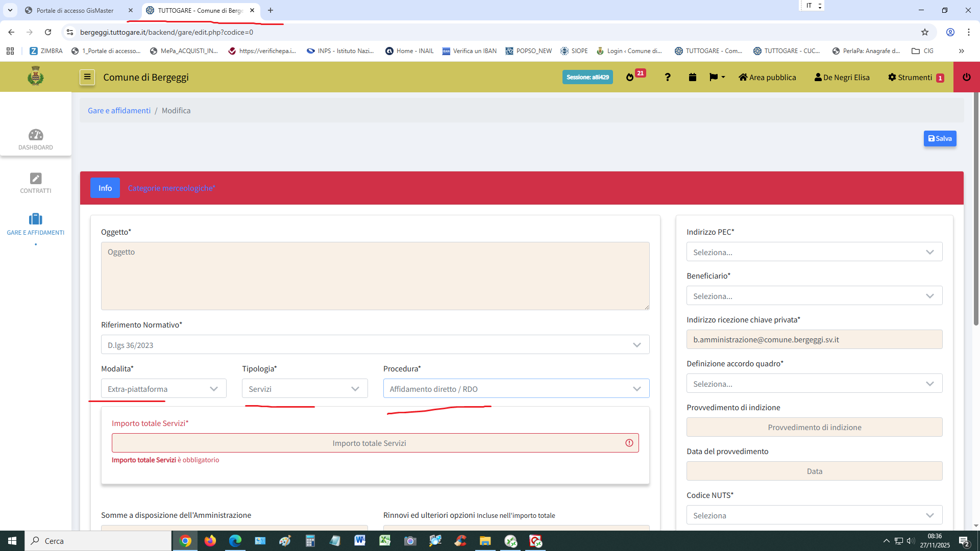
Task: Switch to Categorie merceologiche tab
Action: pyautogui.click(x=171, y=188)
